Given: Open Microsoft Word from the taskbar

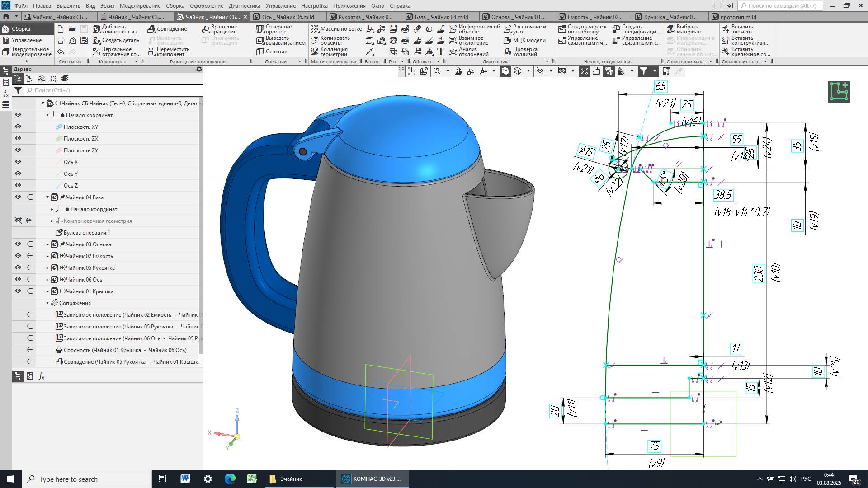Looking at the screenshot, I should 185,479.
